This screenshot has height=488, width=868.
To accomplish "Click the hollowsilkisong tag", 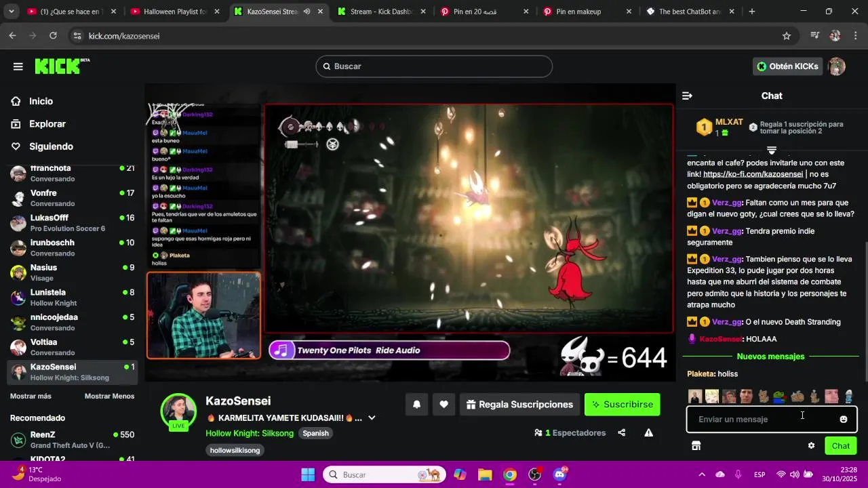I will tap(235, 450).
